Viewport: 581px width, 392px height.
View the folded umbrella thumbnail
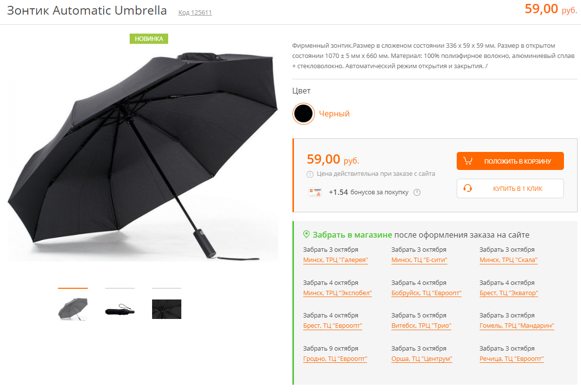click(120, 309)
